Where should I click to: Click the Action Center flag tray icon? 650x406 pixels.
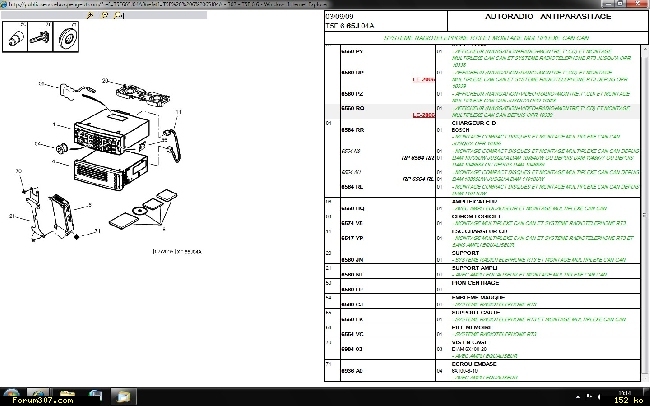point(589,396)
